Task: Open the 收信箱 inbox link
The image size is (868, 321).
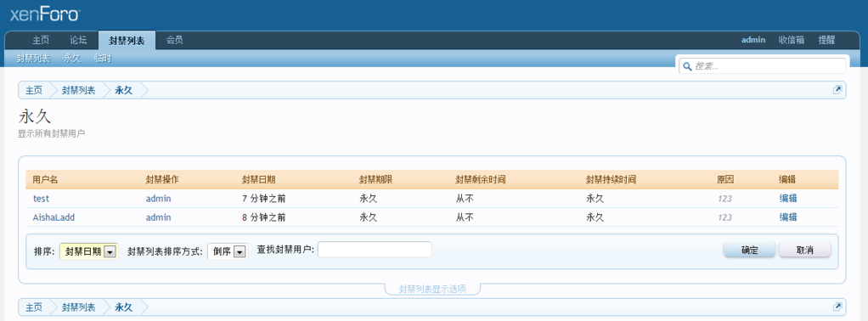Action: (791, 40)
